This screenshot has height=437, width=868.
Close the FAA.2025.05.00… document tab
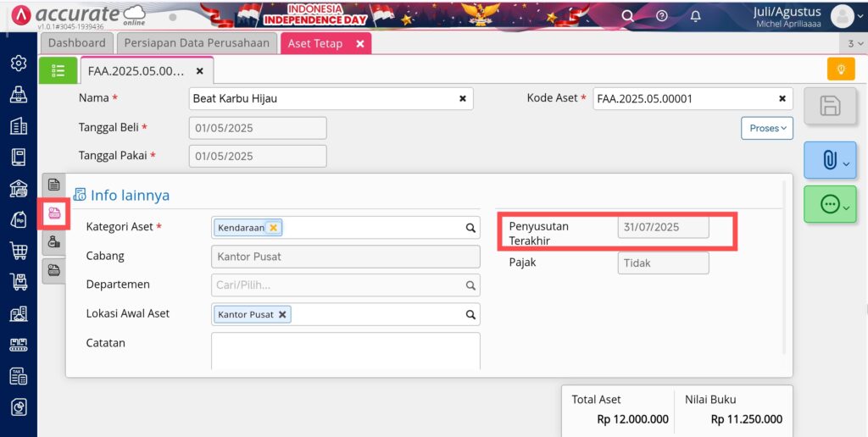point(200,71)
